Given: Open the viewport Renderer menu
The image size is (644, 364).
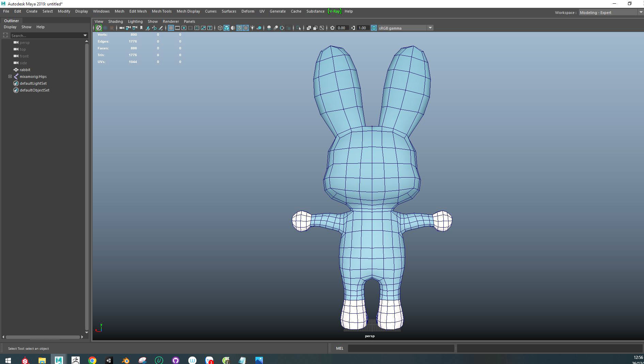Looking at the screenshot, I should [x=171, y=21].
